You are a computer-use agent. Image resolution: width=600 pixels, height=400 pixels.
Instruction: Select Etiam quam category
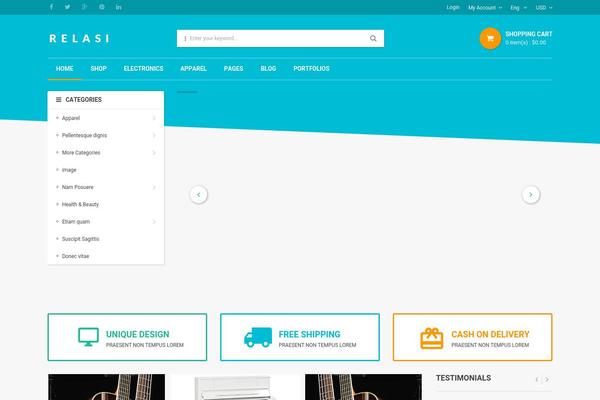pyautogui.click(x=76, y=221)
